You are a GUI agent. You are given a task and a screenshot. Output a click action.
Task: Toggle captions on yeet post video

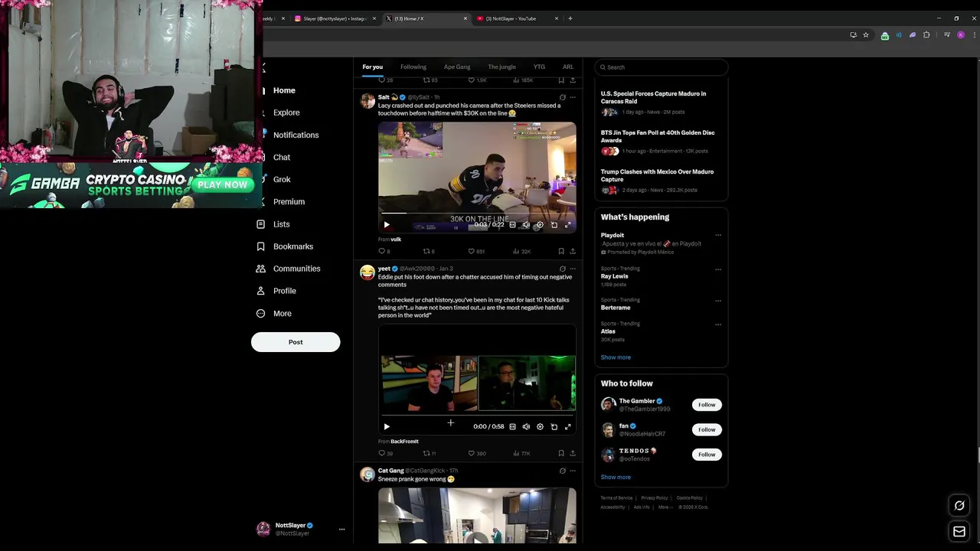[513, 427]
